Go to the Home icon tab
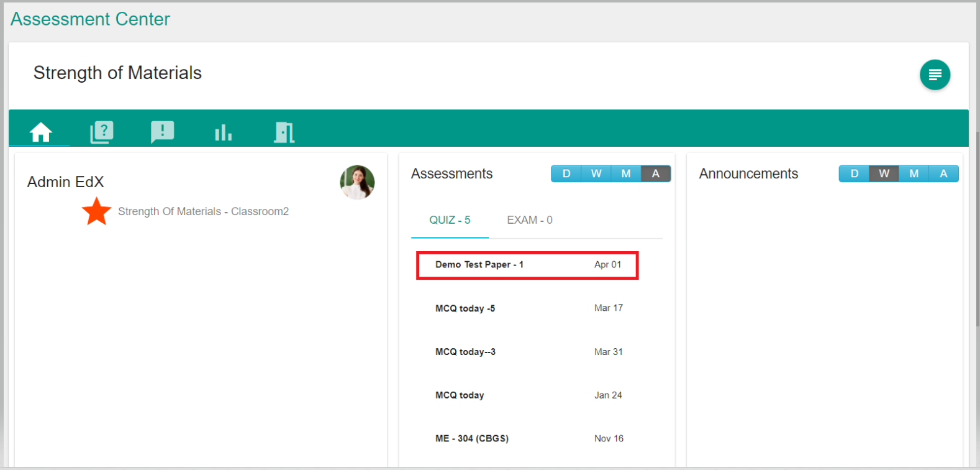Viewport: 980px width, 470px height. point(41,132)
